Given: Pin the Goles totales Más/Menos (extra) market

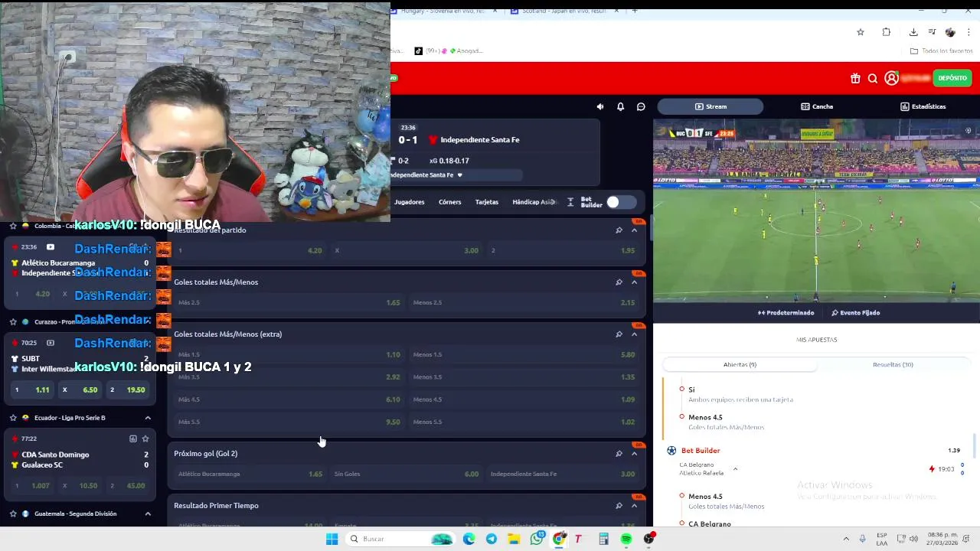Looking at the screenshot, I should click(x=619, y=334).
